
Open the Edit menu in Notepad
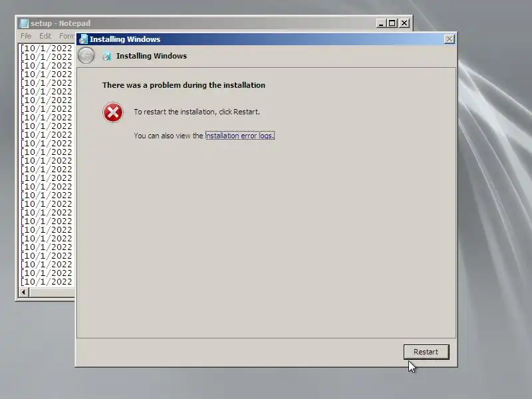pos(45,36)
